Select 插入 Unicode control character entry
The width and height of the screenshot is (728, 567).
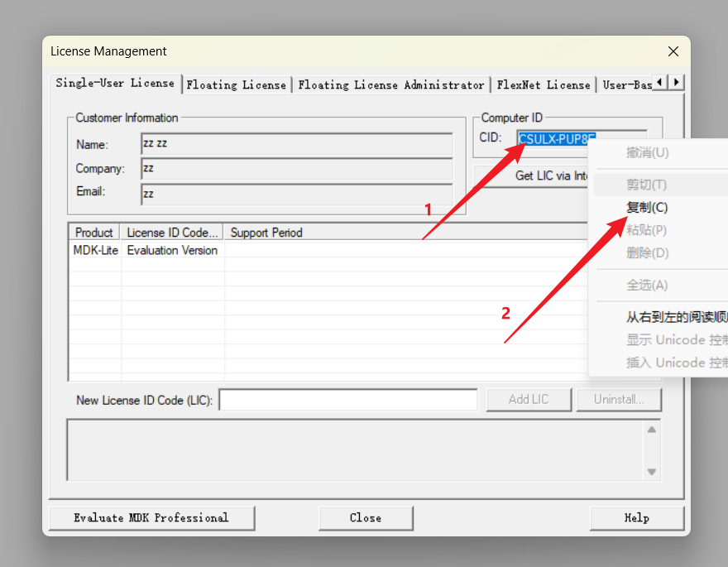point(661,363)
